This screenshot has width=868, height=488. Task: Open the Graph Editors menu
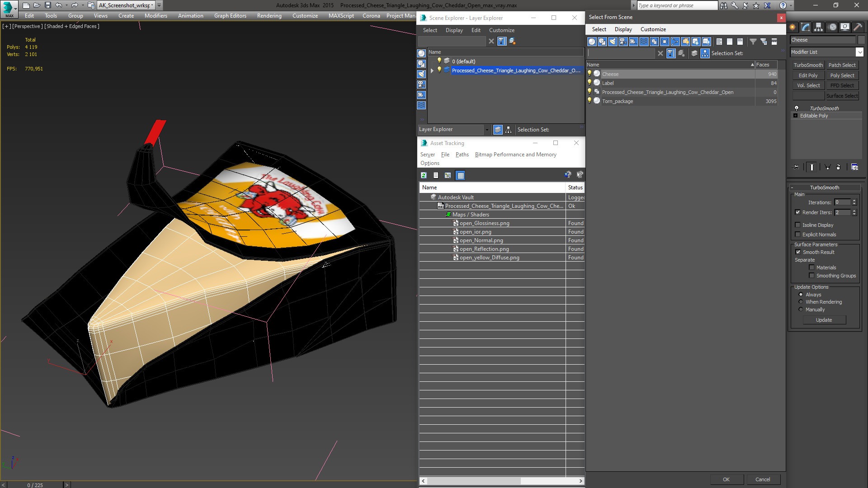[230, 16]
